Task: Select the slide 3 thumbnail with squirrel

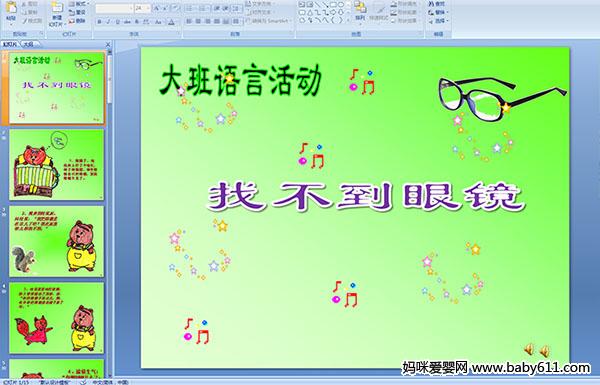Action: pos(56,241)
